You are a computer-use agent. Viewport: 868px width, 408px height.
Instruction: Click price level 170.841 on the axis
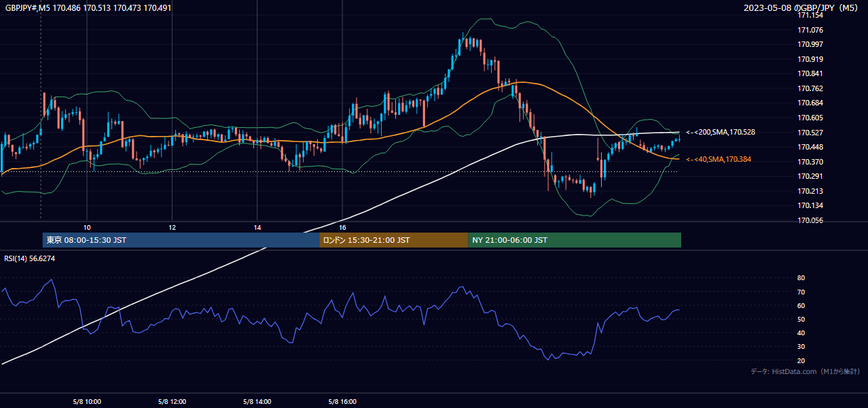810,73
